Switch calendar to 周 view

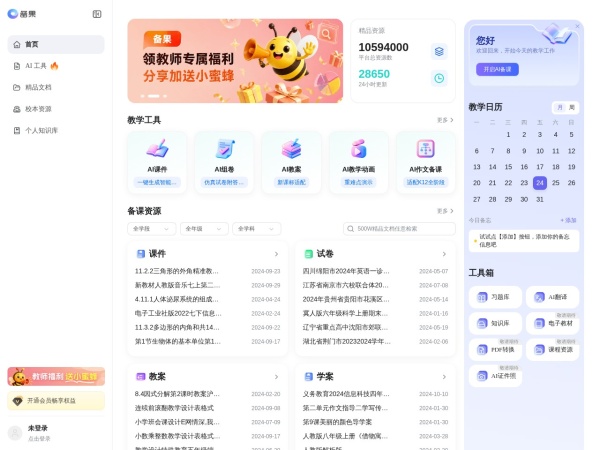coord(572,108)
